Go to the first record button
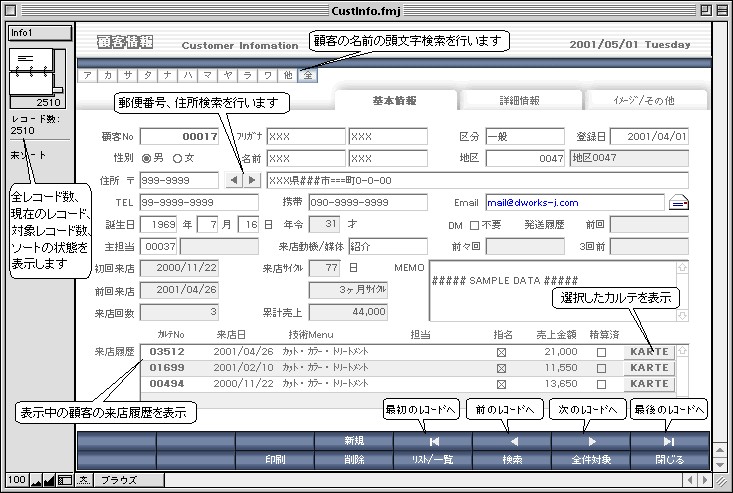Image resolution: width=733 pixels, height=493 pixels. 433,442
